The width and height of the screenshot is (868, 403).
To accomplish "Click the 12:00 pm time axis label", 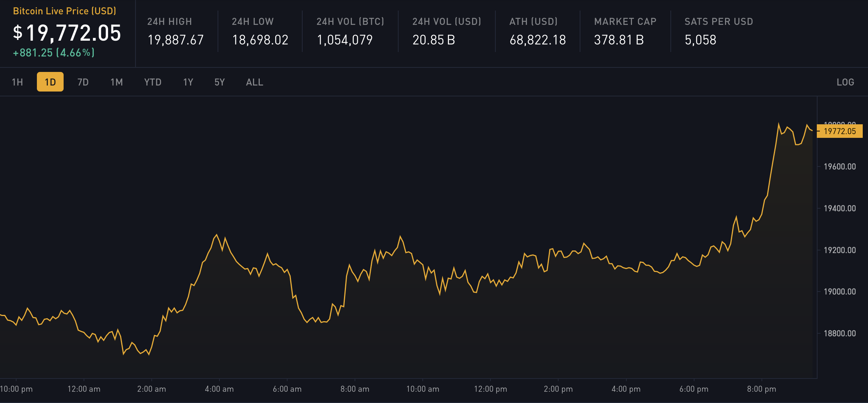I will pyautogui.click(x=490, y=389).
